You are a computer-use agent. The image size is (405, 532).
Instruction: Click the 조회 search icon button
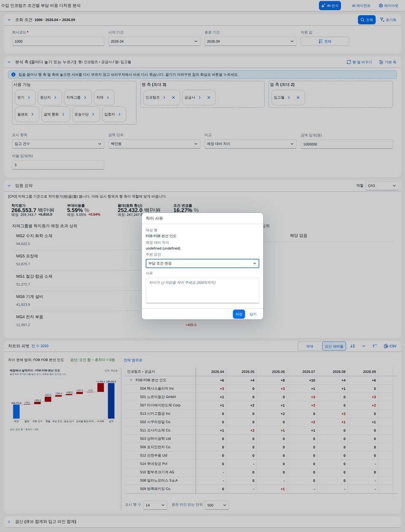[x=367, y=20]
